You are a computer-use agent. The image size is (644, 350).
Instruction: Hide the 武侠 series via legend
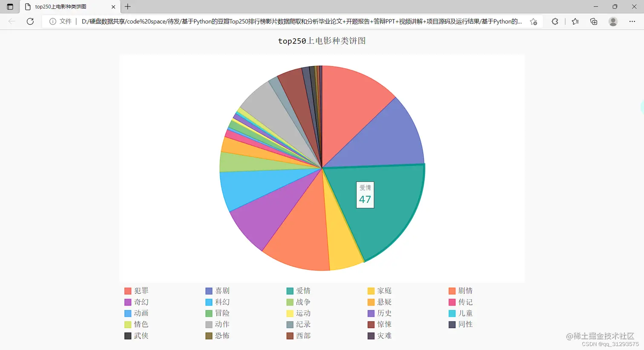pyautogui.click(x=136, y=336)
